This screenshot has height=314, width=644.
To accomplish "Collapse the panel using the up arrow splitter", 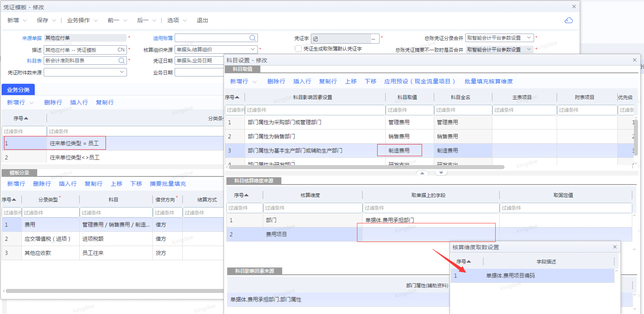I will pos(422,173).
